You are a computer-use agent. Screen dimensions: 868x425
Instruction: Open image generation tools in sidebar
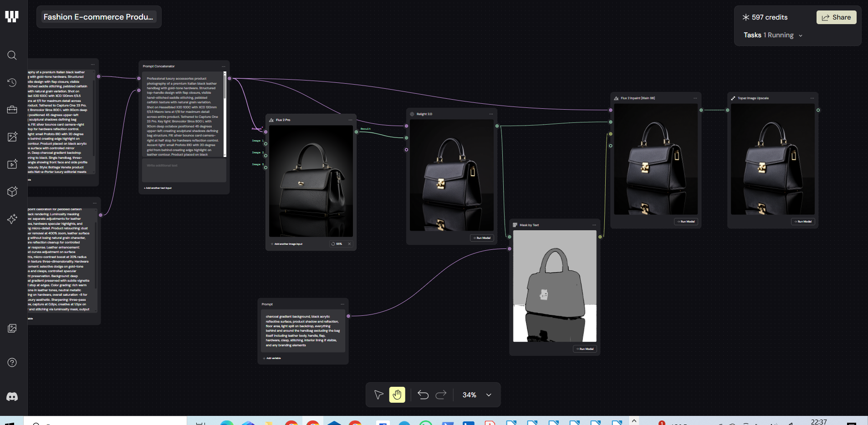12,137
